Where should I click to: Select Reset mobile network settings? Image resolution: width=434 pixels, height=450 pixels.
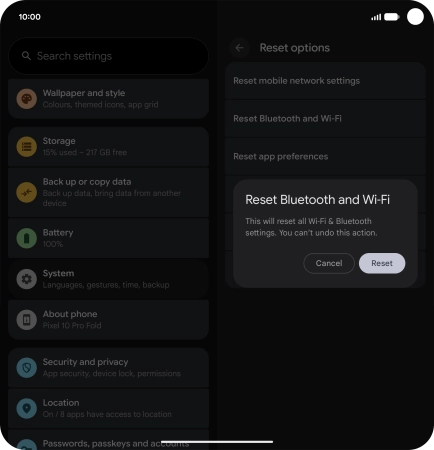coord(325,81)
